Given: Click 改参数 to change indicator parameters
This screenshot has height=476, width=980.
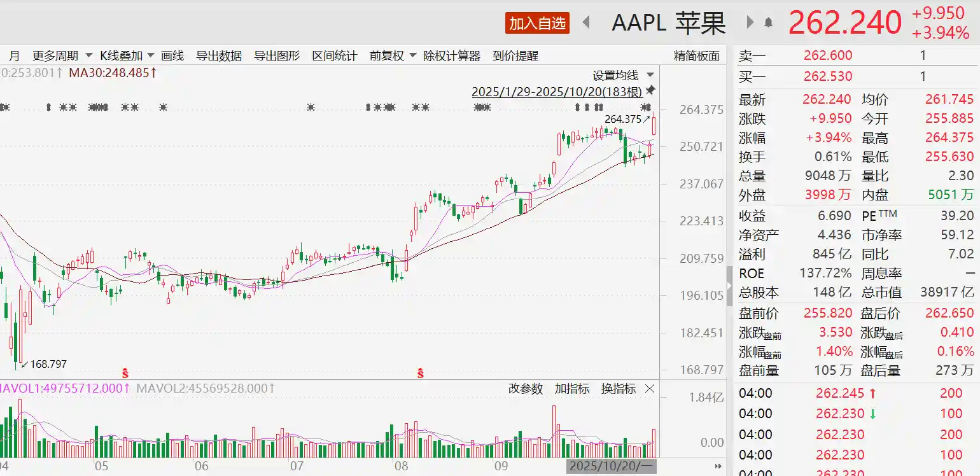Looking at the screenshot, I should tap(526, 389).
